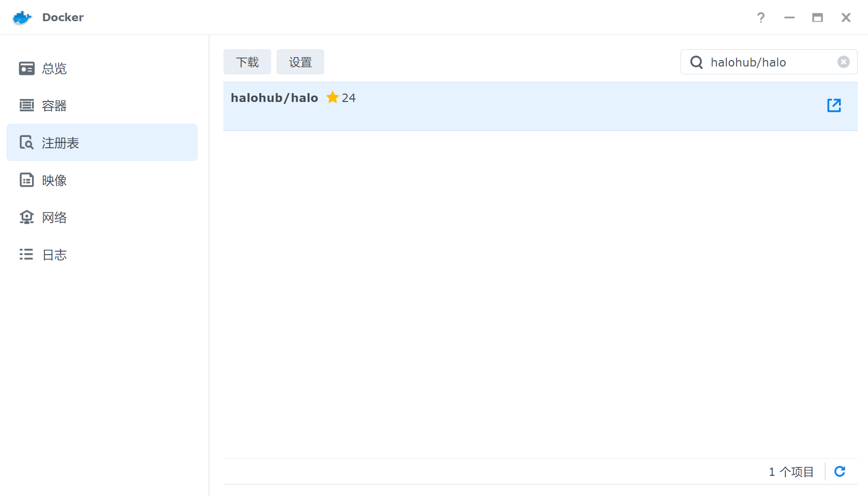Open the 总览 overview section

[102, 68]
